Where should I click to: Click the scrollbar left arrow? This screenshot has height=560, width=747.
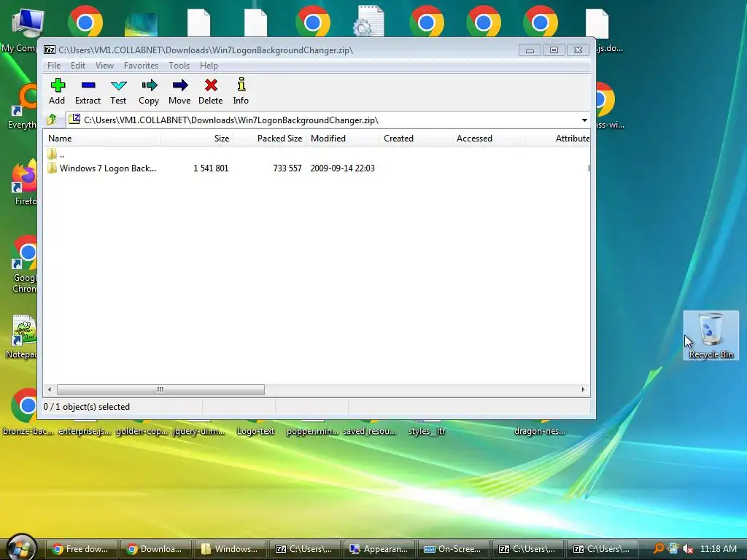point(50,389)
